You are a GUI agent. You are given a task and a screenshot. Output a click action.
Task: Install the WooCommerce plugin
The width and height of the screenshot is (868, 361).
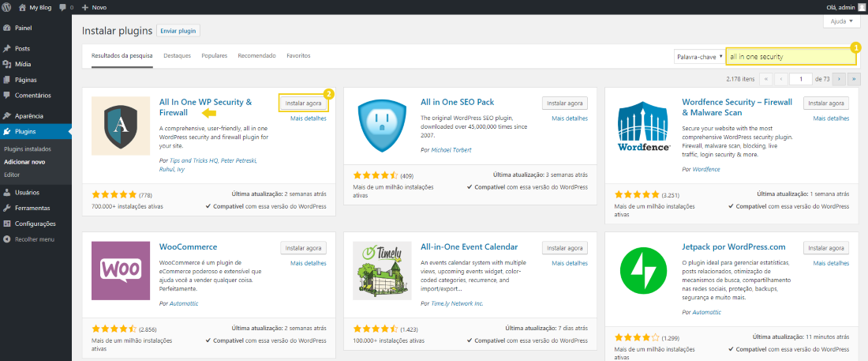click(303, 248)
